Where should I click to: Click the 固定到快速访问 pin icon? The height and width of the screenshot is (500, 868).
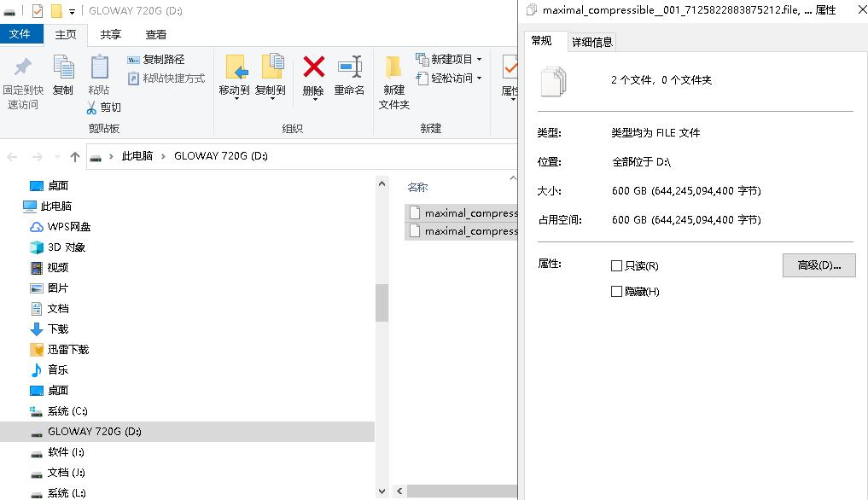[x=23, y=67]
